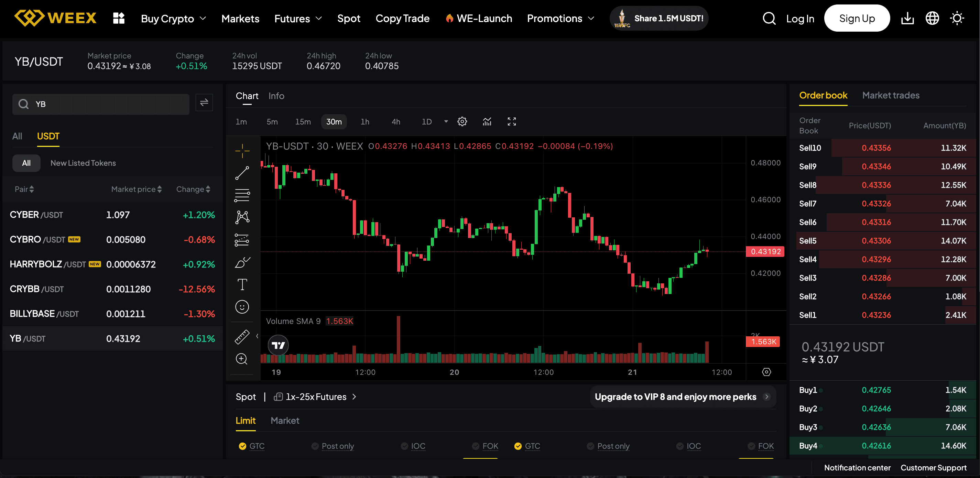The image size is (980, 478).
Task: Open the 1x-25x Futures link
Action: point(316,396)
